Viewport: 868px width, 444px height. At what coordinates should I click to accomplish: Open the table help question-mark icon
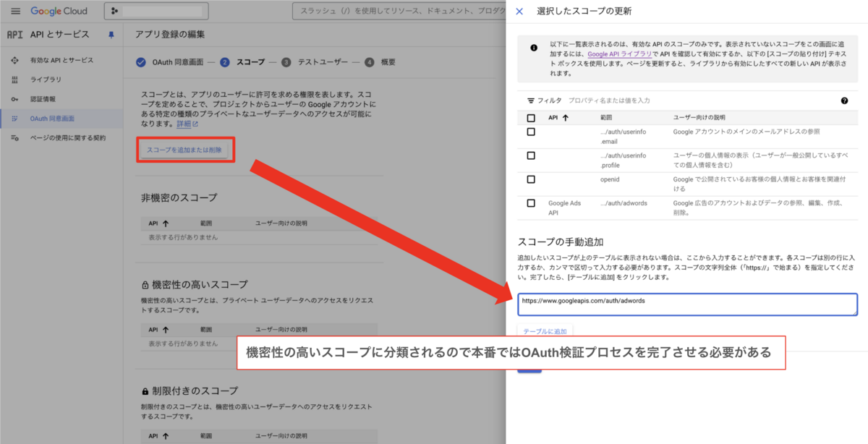pyautogui.click(x=844, y=101)
